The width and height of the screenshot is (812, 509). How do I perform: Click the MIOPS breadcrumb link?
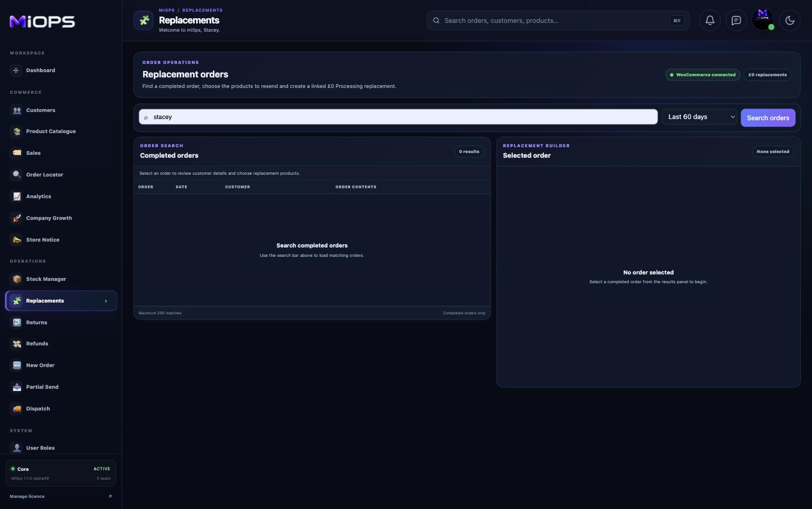click(x=167, y=10)
